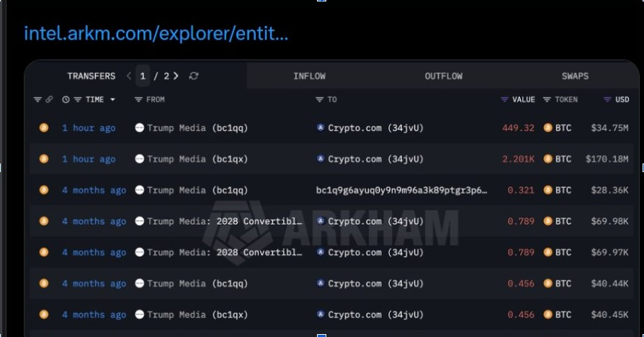Viewport: 644px width, 337px height.
Task: Click the $170.18M USD amount
Action: 607,159
